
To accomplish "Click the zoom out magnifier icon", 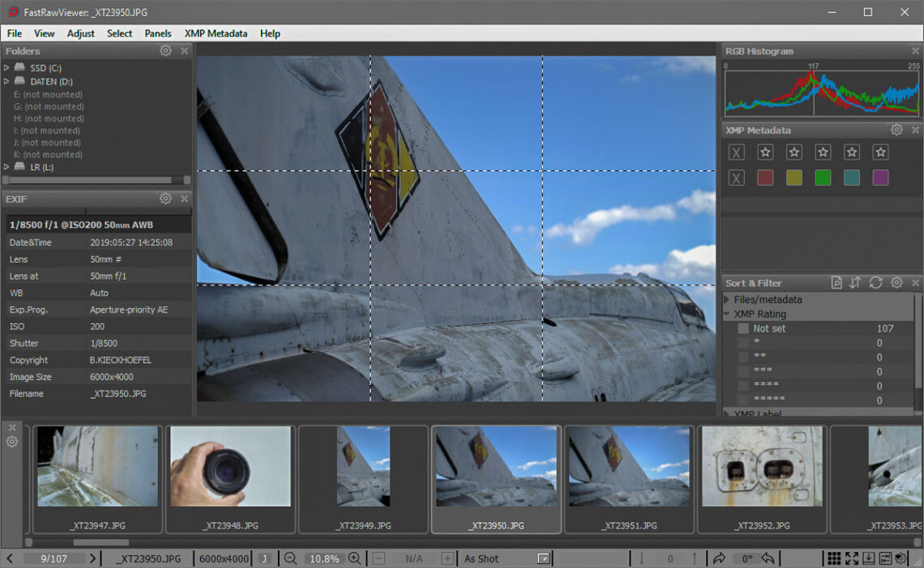I will (290, 558).
